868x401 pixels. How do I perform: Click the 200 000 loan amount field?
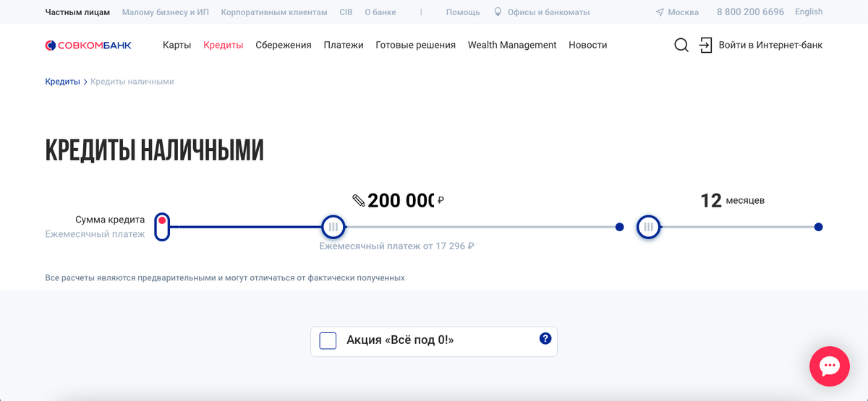[401, 200]
